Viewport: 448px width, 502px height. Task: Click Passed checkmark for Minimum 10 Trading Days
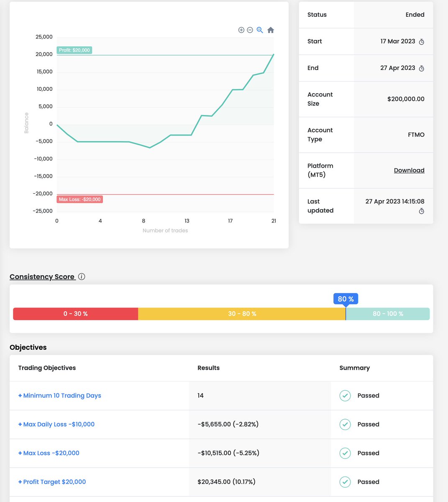click(345, 395)
